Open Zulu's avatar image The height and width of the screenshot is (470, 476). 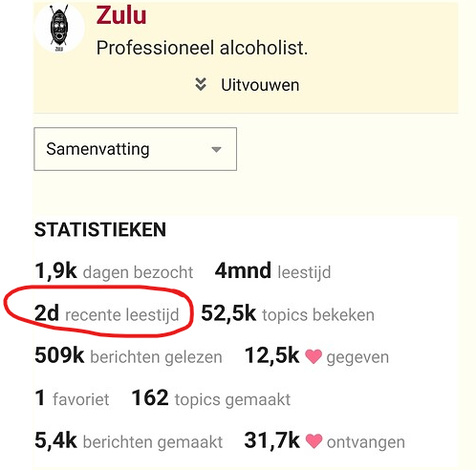59,28
